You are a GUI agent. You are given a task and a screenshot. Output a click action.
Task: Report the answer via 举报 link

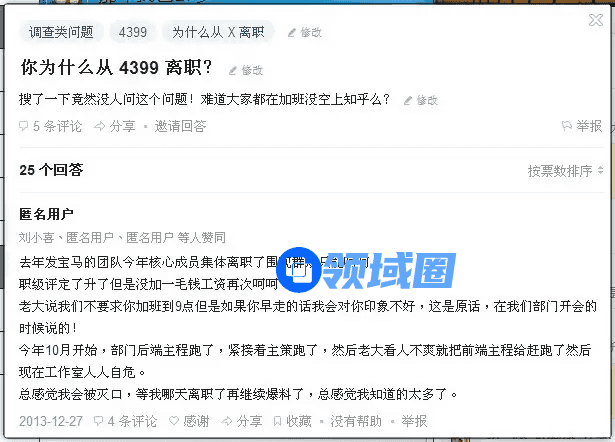414,421
